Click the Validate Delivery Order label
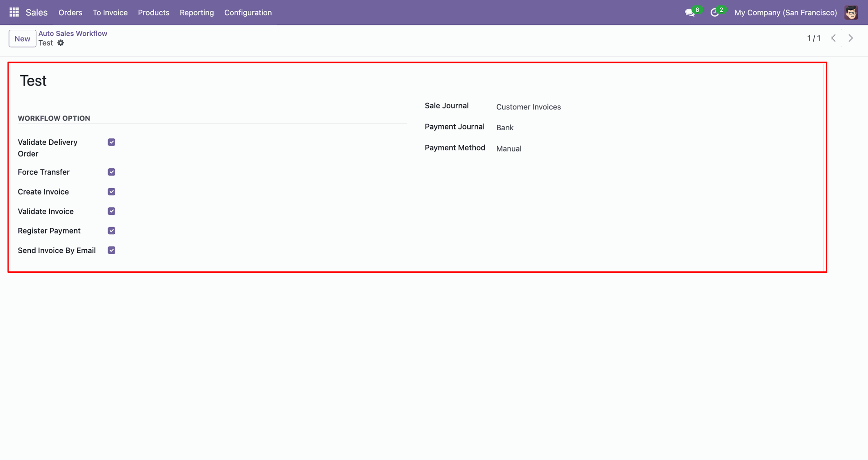Screen dimensions: 868x460 coord(47,148)
